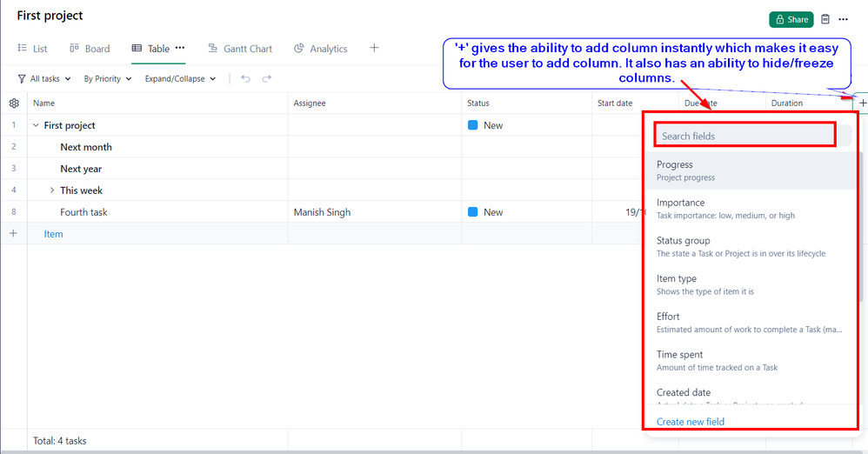Click the plus icon to add column
Viewport: 868px width, 454px height.
click(863, 103)
